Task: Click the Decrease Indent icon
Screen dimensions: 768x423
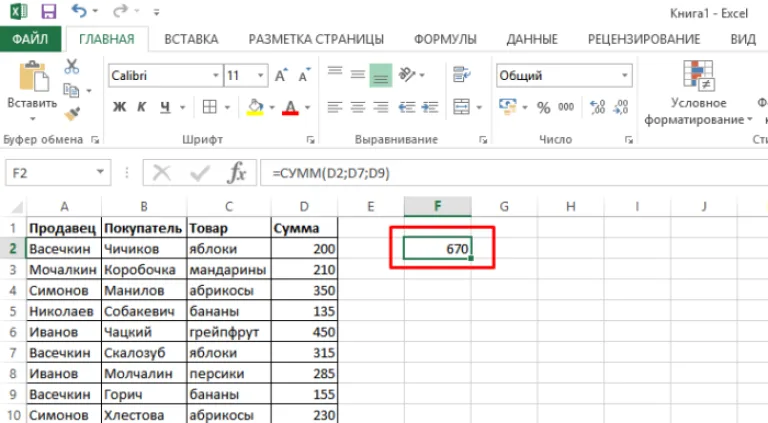Action: (407, 107)
